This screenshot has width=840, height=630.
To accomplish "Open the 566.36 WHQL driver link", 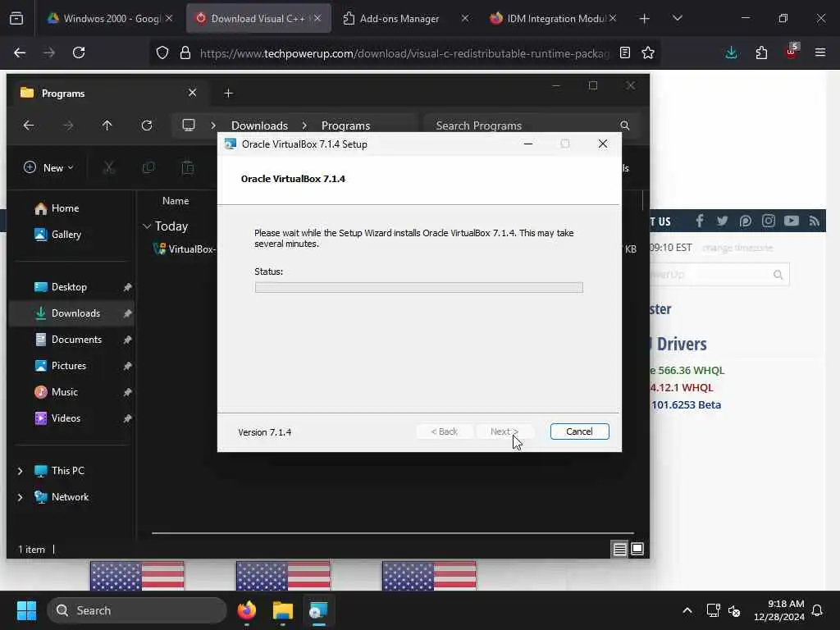I will pos(687,370).
